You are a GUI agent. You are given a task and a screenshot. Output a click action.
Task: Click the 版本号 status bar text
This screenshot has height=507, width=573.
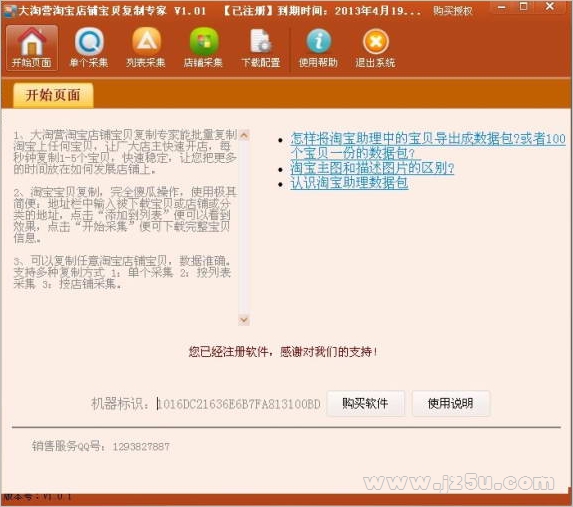click(x=37, y=496)
